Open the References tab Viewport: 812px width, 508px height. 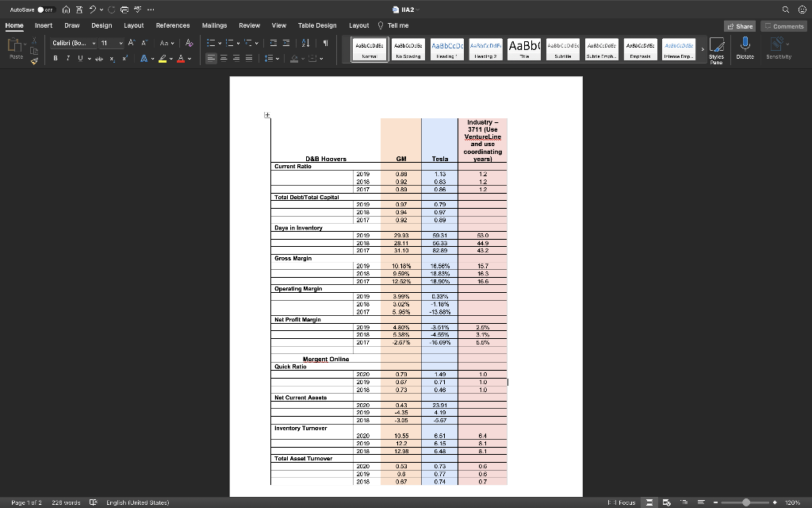tap(173, 25)
